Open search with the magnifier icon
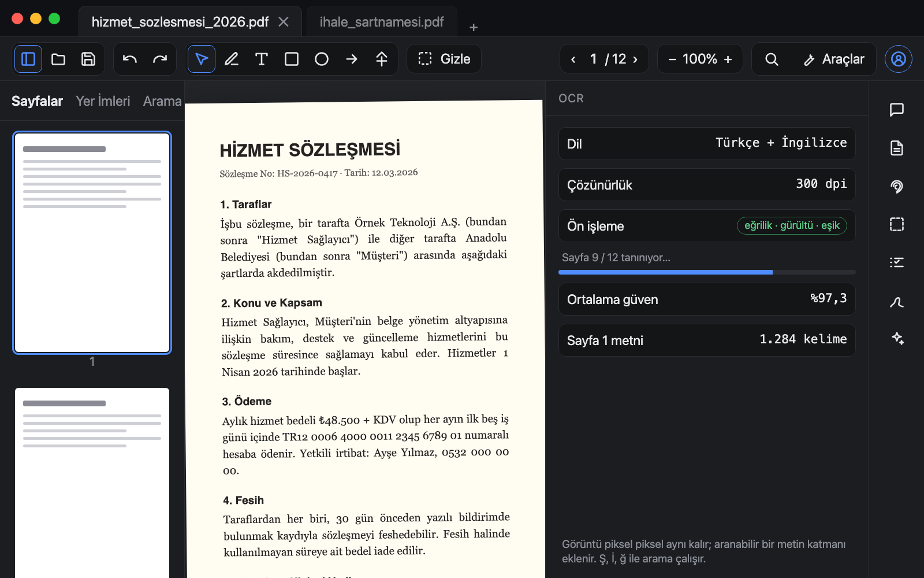This screenshot has height=578, width=924. point(772,59)
